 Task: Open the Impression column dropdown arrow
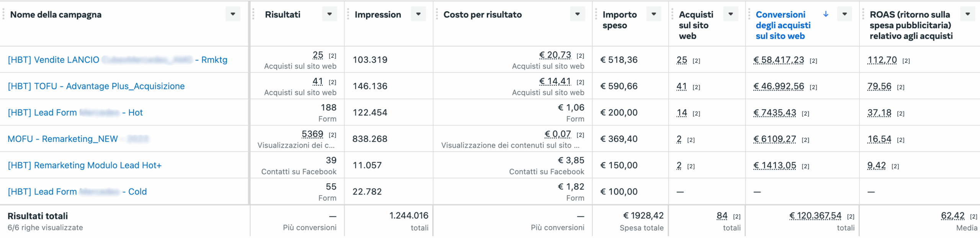pos(418,14)
